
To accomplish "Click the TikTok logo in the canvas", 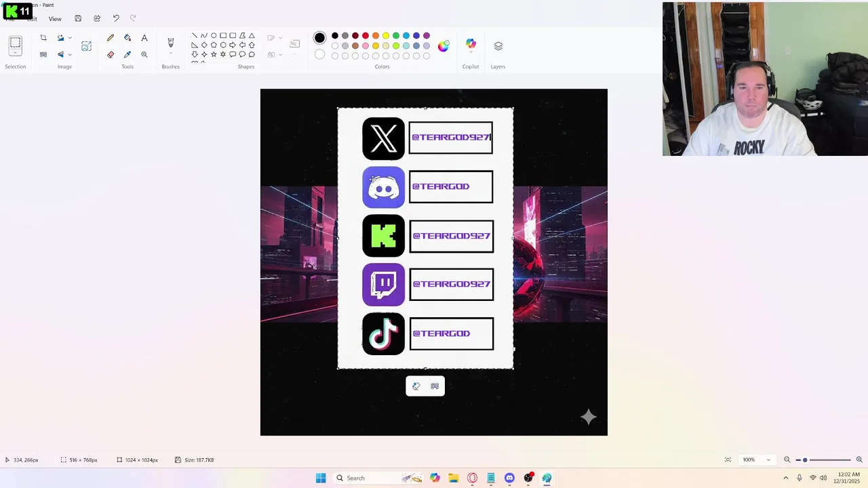I will click(x=383, y=333).
